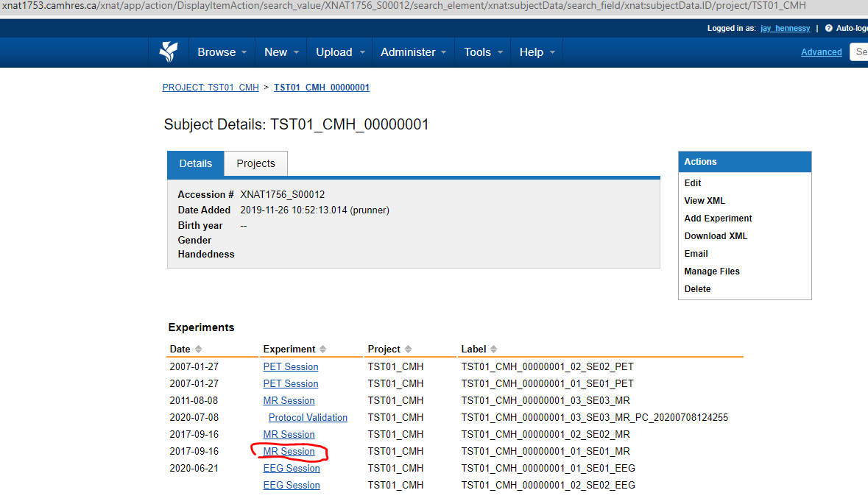Expand the New menu

click(x=282, y=52)
